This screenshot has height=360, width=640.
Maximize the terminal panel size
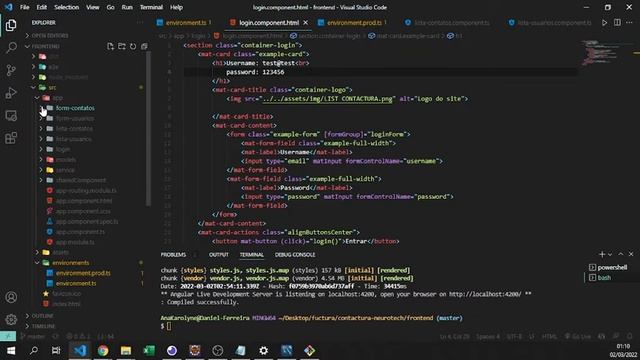tap(621, 254)
